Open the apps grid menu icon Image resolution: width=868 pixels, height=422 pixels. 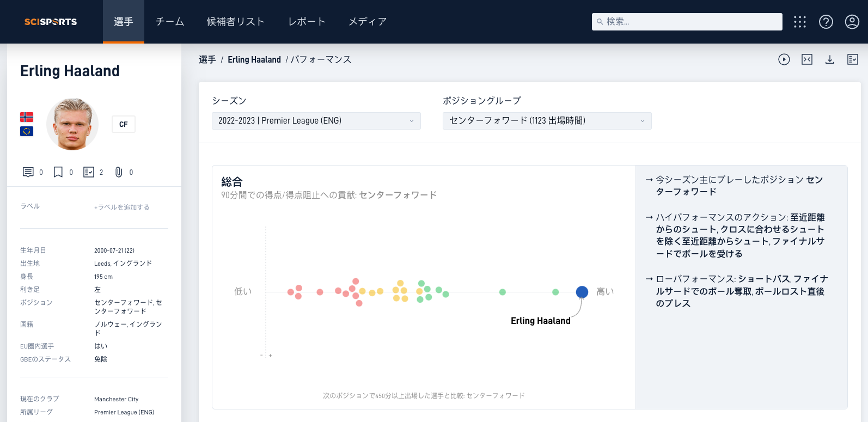coord(800,22)
